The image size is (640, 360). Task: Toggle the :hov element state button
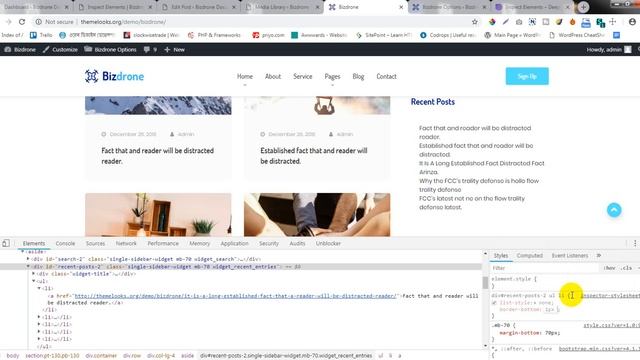[x=609, y=268]
